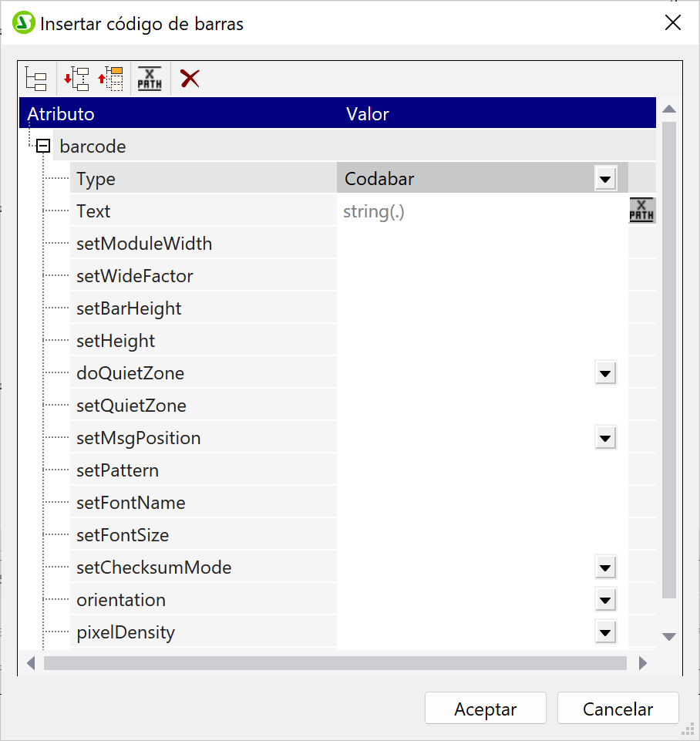This screenshot has width=700, height=741.
Task: Select the setWideFactor attribute
Action: [x=204, y=276]
